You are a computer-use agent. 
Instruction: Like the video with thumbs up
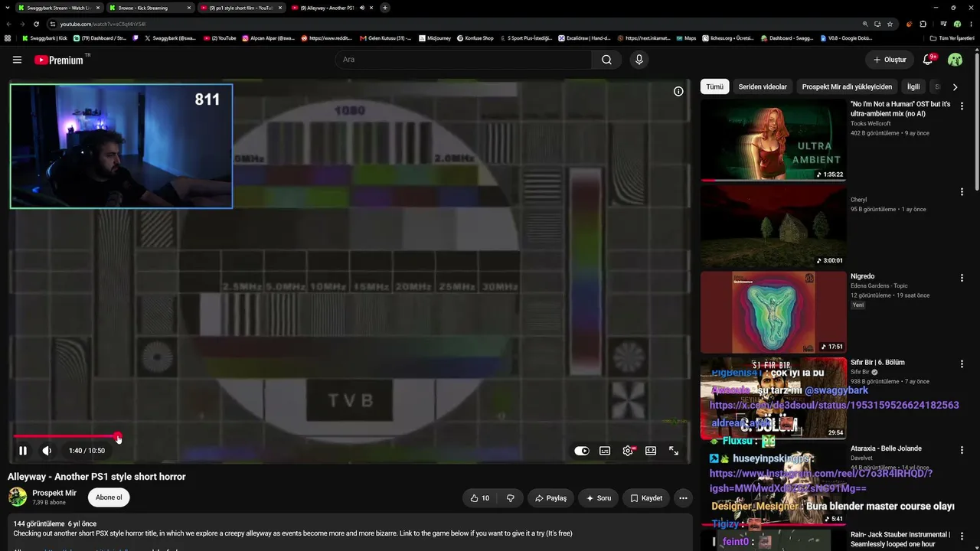pyautogui.click(x=480, y=498)
